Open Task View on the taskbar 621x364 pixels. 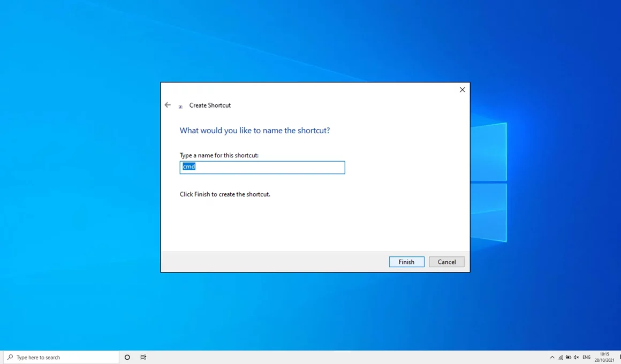tap(143, 357)
